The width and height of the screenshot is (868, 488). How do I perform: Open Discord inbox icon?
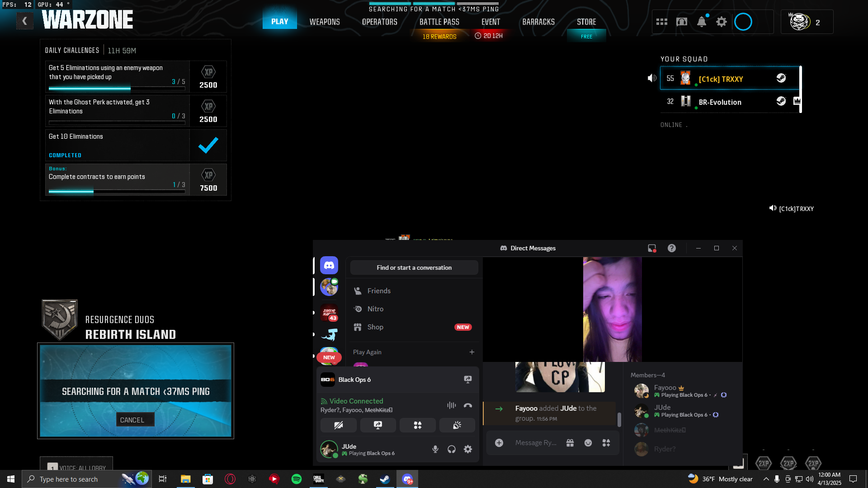tap(652, 248)
